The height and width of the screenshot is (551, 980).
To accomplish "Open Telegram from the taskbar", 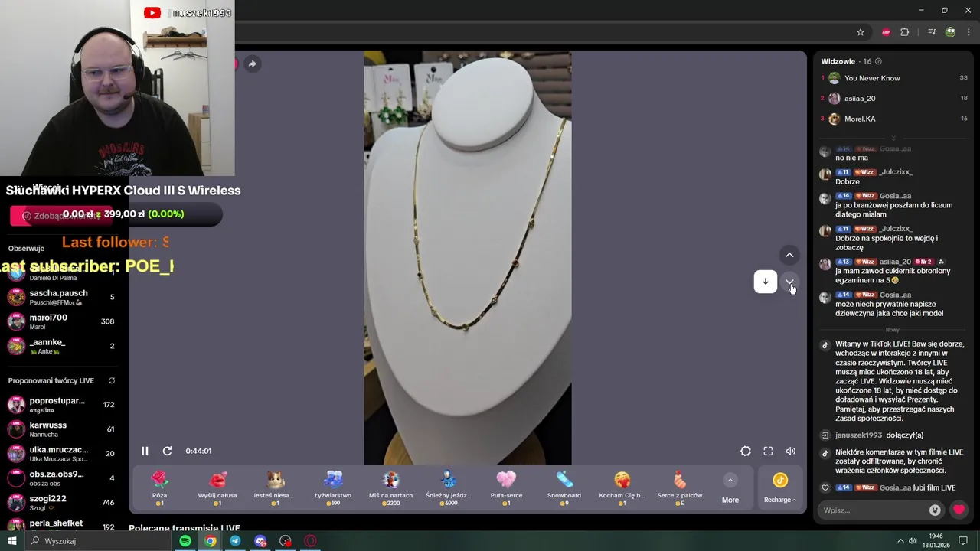I will coord(235,541).
